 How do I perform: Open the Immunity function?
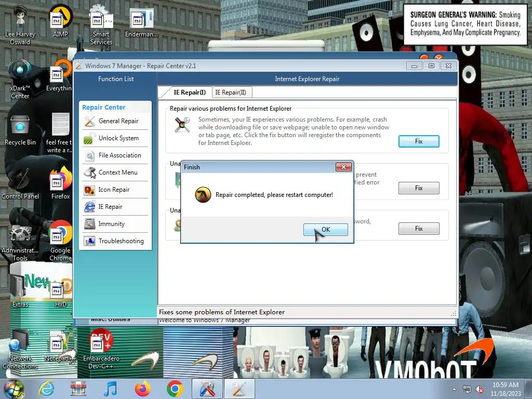click(115, 224)
